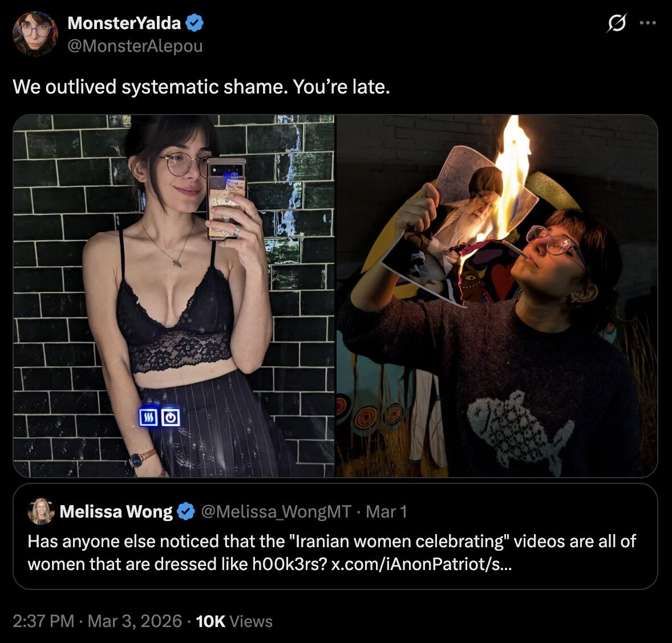
Task: Open Melissa Wong's display name
Action: point(116,511)
